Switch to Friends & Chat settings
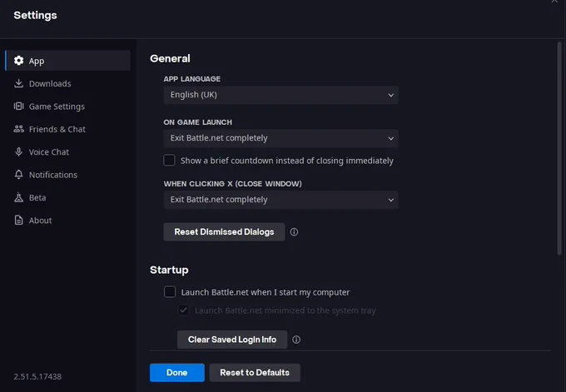566x392 pixels. point(68,129)
